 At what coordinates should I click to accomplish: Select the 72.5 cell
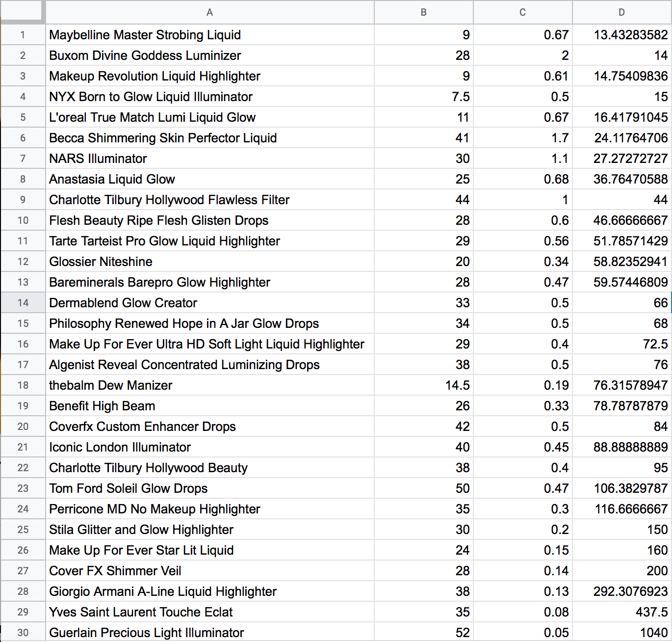point(622,344)
